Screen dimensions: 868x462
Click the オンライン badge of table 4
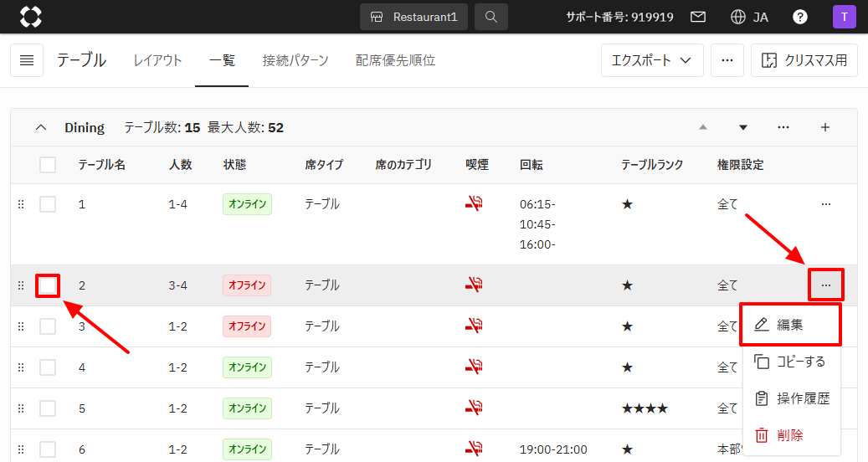(248, 367)
